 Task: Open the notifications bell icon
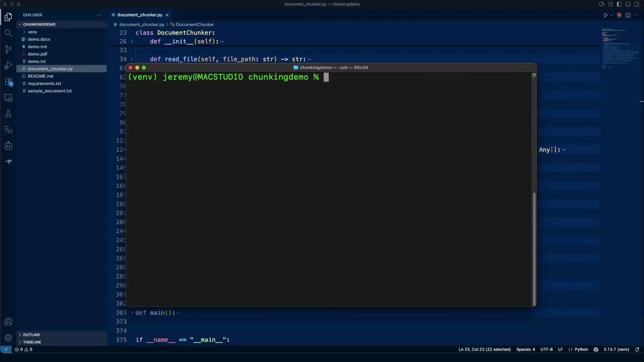[x=637, y=349]
